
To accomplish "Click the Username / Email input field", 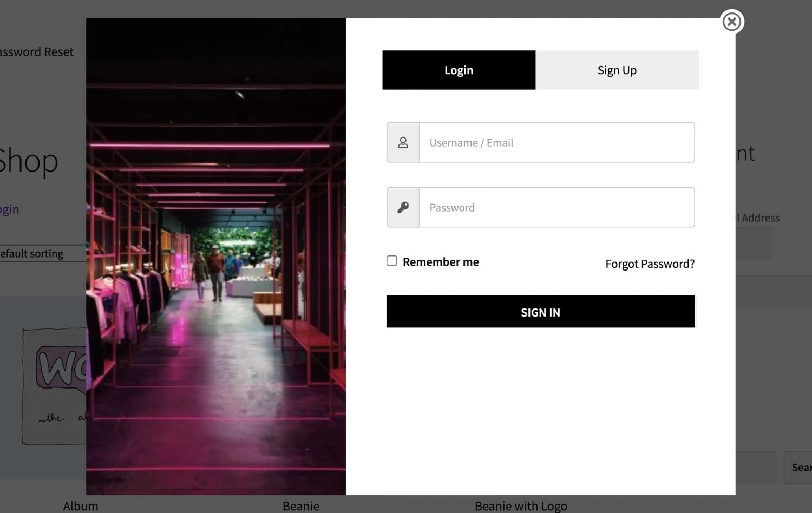I will [556, 142].
